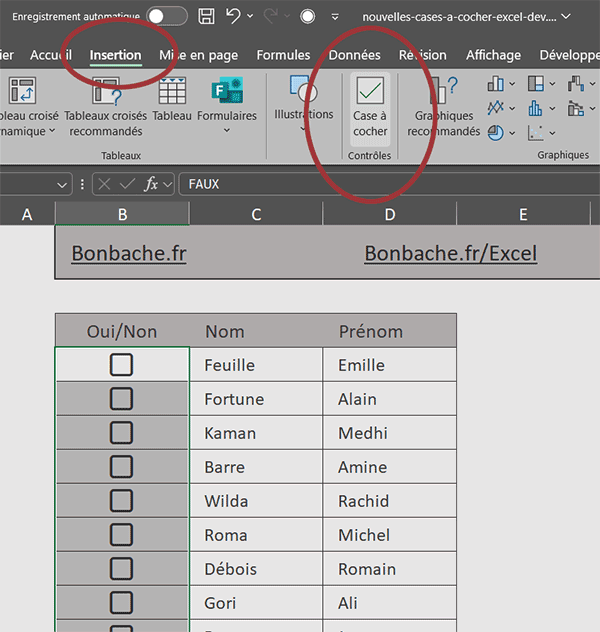Click the formula bar showing FAUX
600x632 pixels.
click(389, 184)
